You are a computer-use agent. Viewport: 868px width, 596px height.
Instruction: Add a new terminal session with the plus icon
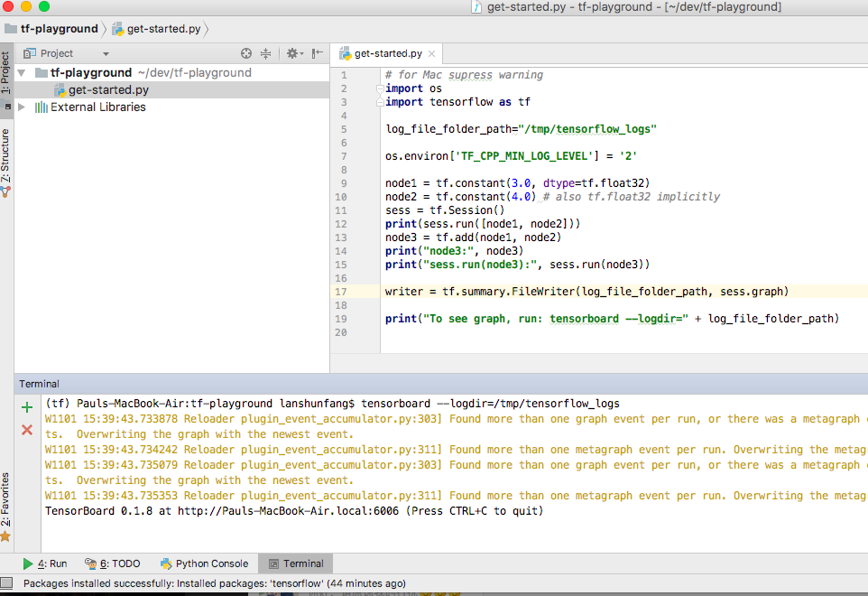click(26, 407)
